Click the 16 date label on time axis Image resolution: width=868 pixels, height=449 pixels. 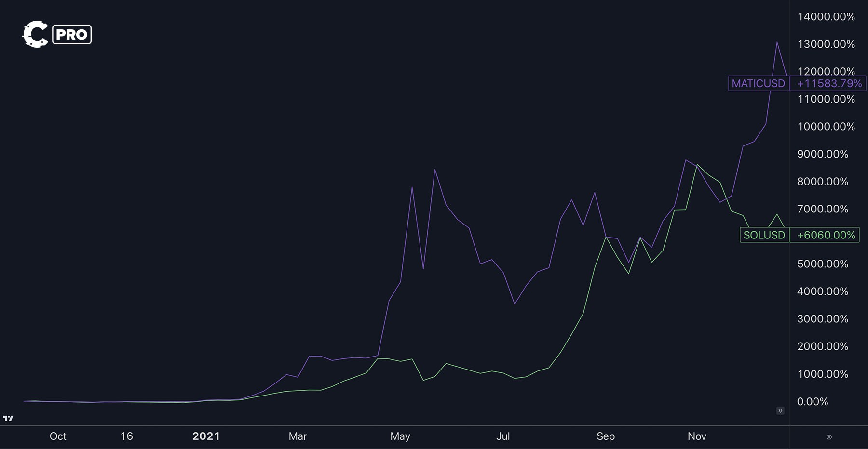pos(126,436)
